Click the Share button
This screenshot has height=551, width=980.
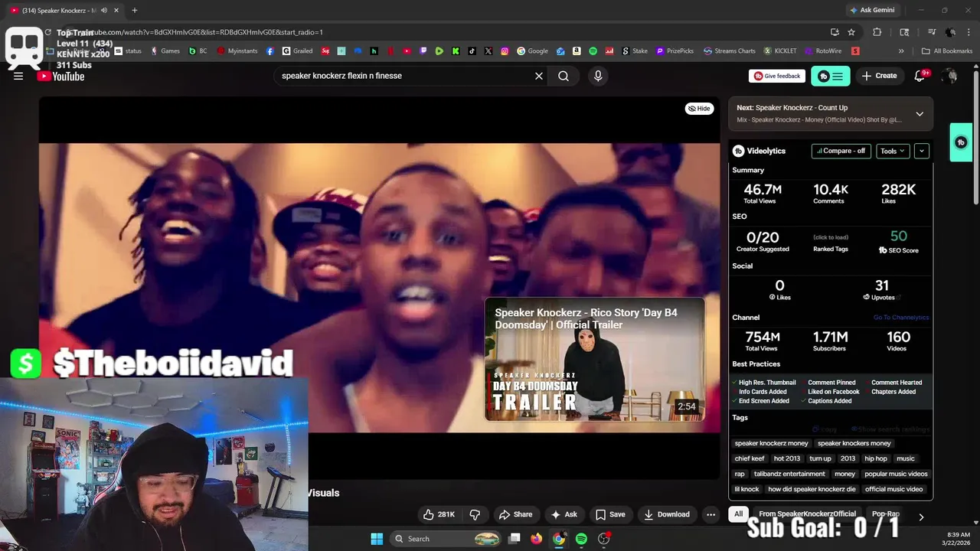coord(515,514)
